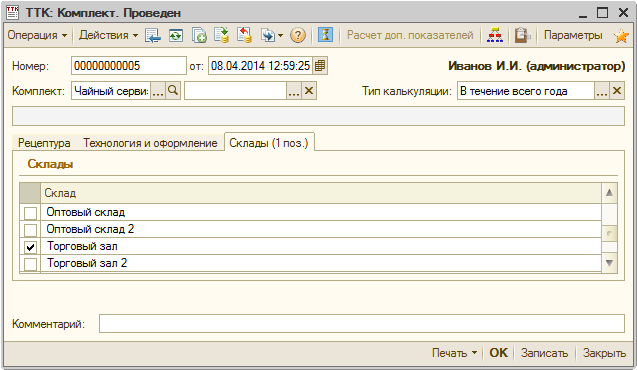Check the Оптовый склад 2 checkbox
This screenshot has width=637, height=370.
point(30,230)
